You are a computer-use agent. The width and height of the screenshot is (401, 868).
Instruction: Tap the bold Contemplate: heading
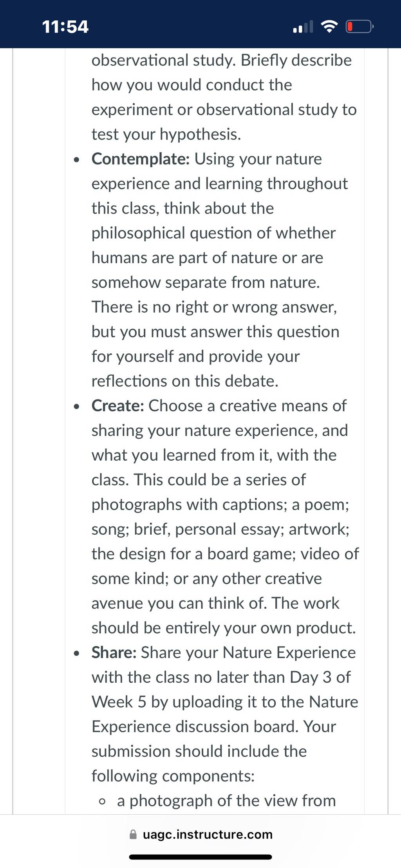coord(141,159)
